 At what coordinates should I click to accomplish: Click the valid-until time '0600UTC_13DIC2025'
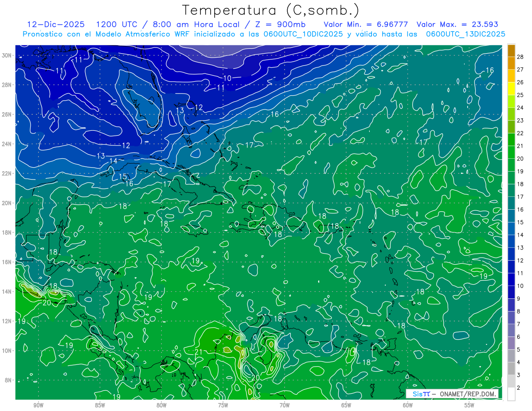pyautogui.click(x=465, y=34)
